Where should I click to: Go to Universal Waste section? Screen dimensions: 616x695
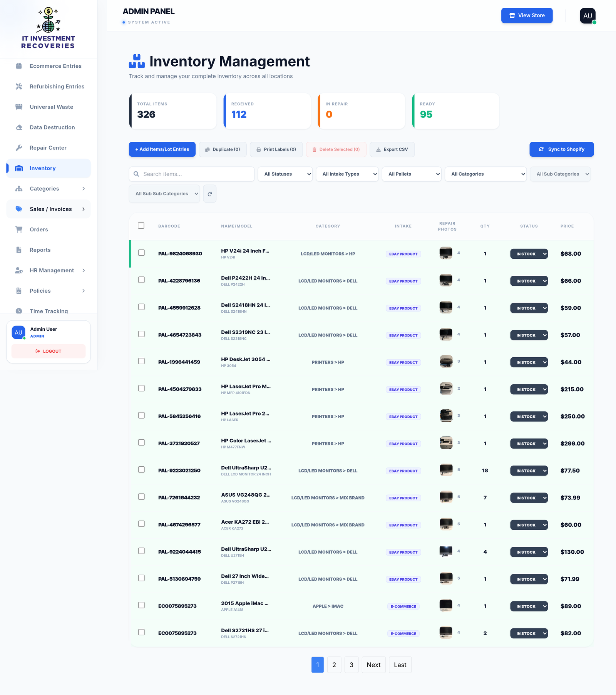pos(49,107)
